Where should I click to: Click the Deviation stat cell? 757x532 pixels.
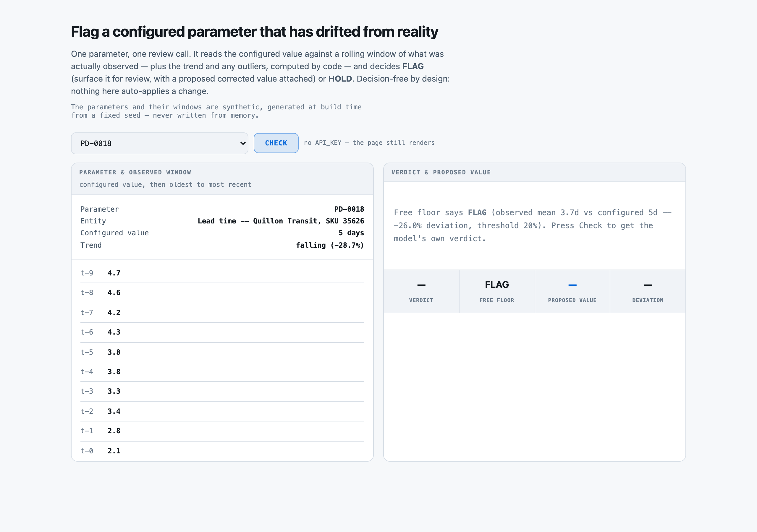pyautogui.click(x=648, y=291)
